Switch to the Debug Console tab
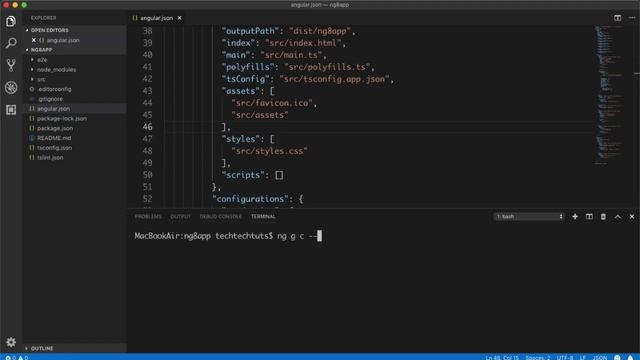 (x=220, y=217)
